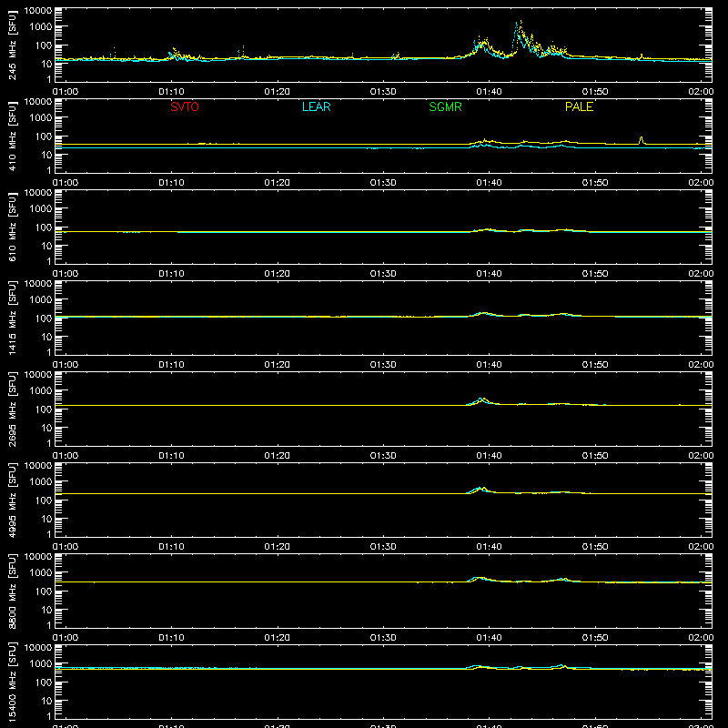Image resolution: width=728 pixels, height=728 pixels.
Task: Click the 01:40 tick under the 245 MHz plot
Action: click(489, 92)
